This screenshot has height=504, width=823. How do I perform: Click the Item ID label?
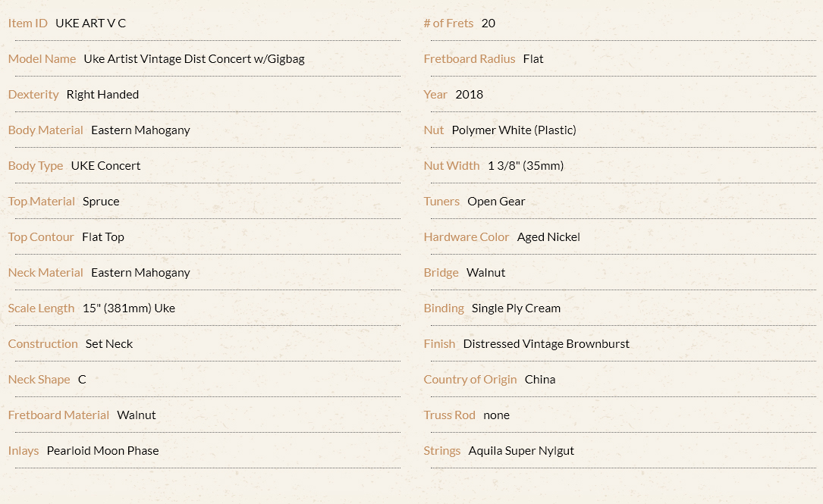pyautogui.click(x=28, y=23)
